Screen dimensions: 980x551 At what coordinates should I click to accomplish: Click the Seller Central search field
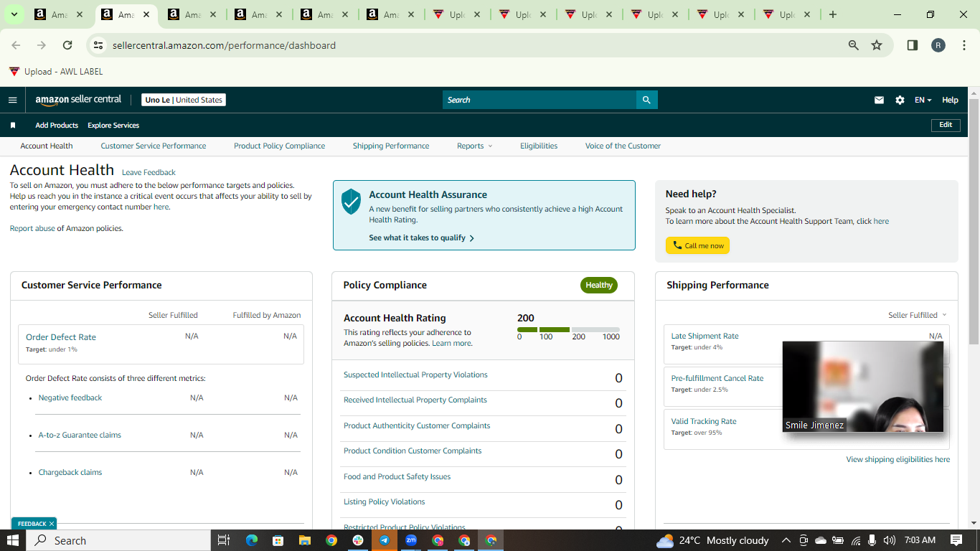pos(540,100)
